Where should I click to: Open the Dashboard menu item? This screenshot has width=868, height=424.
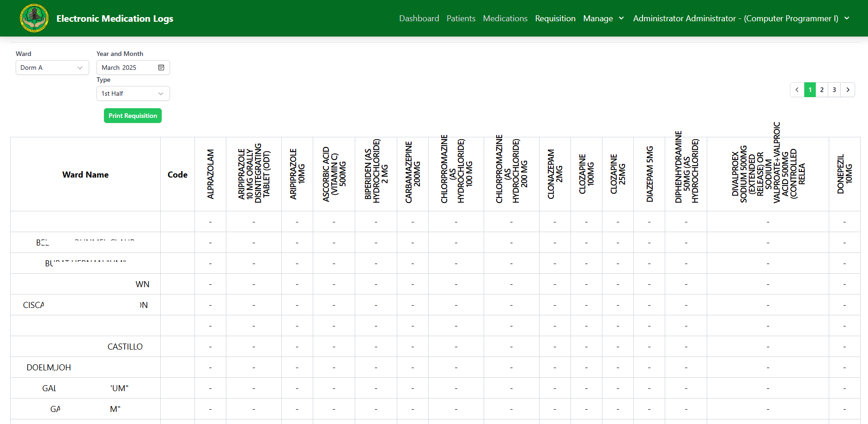[419, 18]
